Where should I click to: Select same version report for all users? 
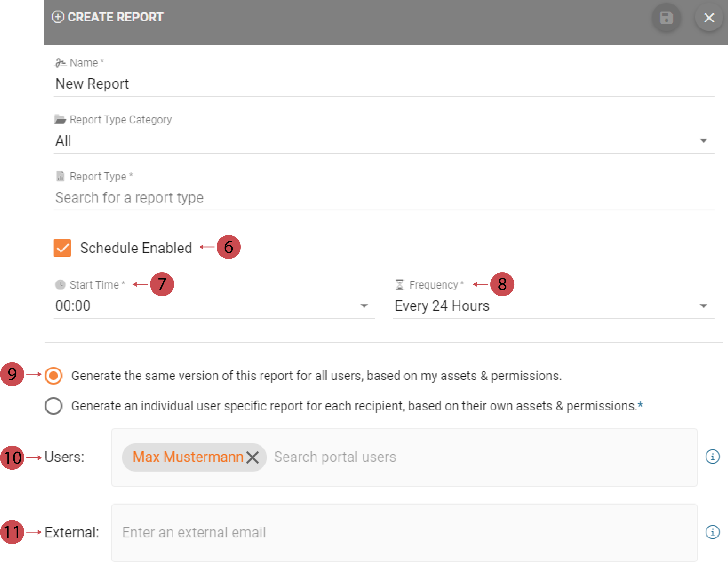point(54,376)
